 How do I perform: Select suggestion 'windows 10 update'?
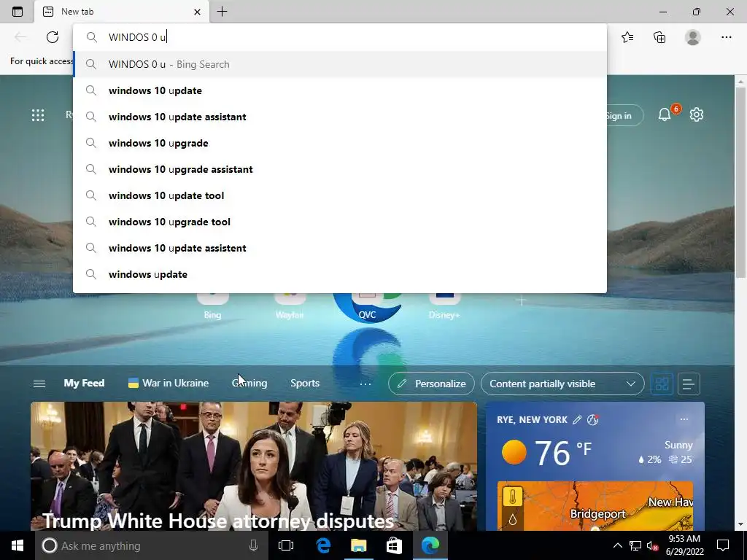pos(340,90)
